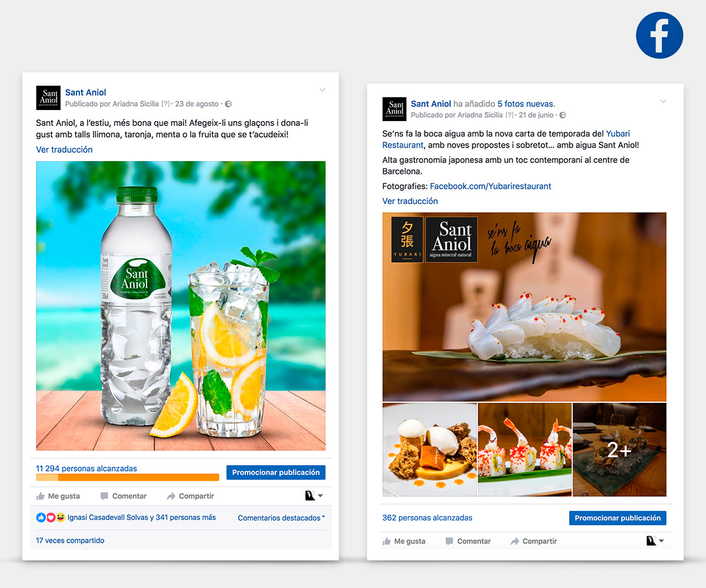Select Comentar on the Yubari post

(x=468, y=542)
